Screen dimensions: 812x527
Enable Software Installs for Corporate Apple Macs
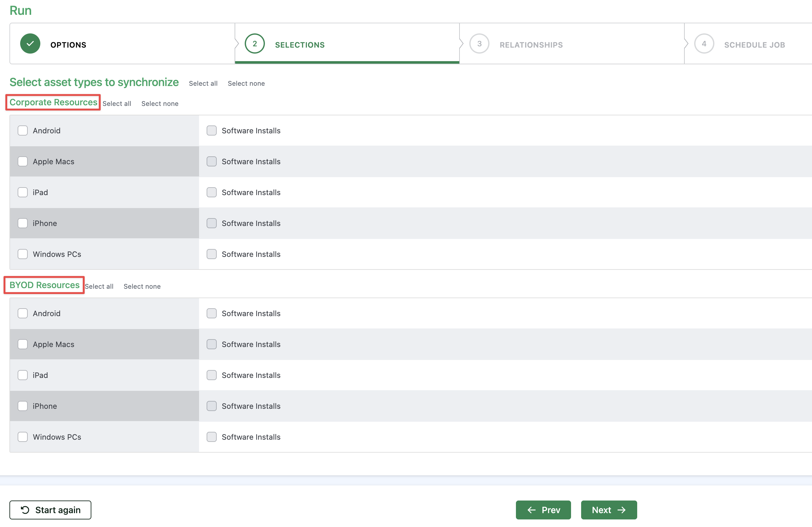coord(212,161)
